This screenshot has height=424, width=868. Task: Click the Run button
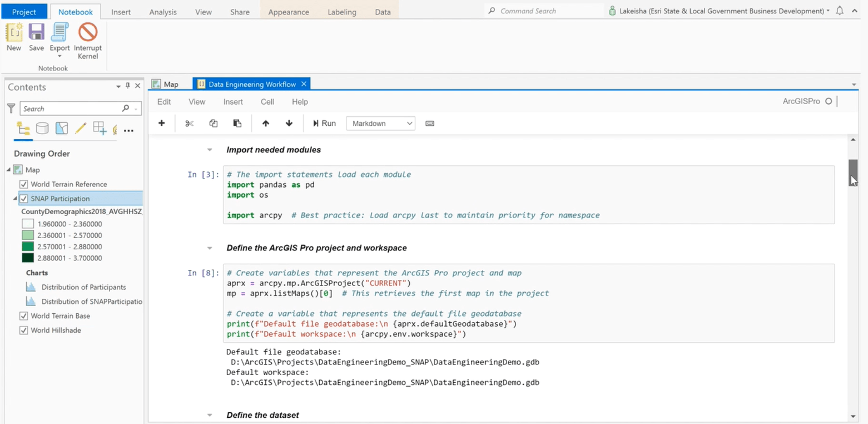coord(324,123)
